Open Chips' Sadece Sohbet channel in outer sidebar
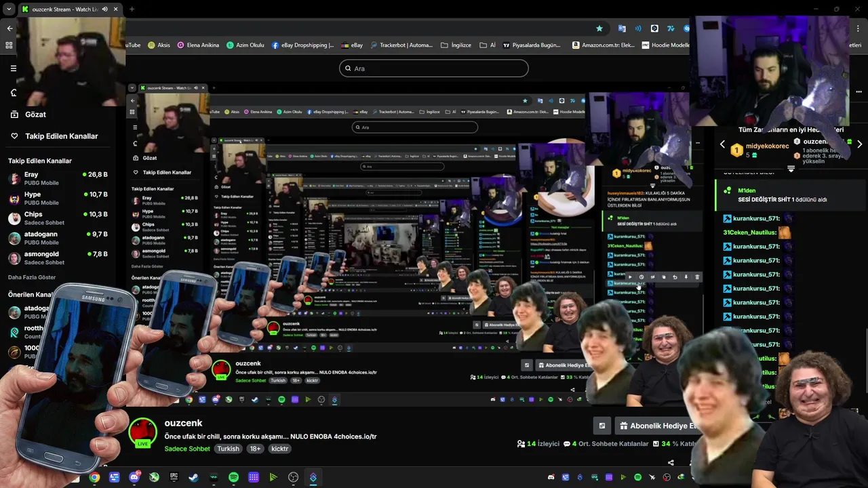 58,218
